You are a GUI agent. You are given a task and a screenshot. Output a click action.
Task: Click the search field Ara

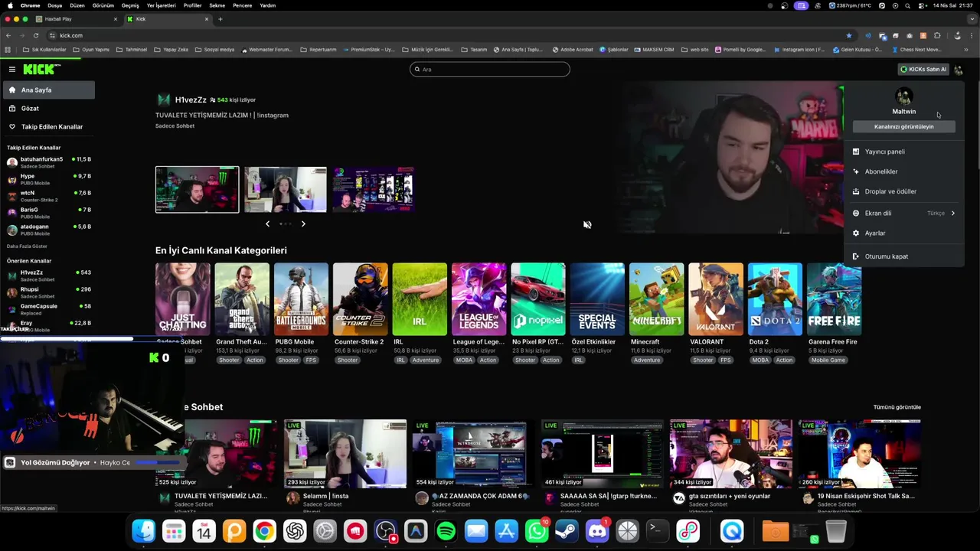(x=490, y=70)
